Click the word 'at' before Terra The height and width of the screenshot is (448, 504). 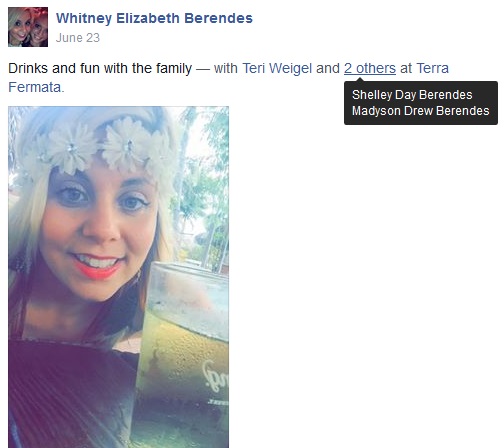pyautogui.click(x=406, y=68)
